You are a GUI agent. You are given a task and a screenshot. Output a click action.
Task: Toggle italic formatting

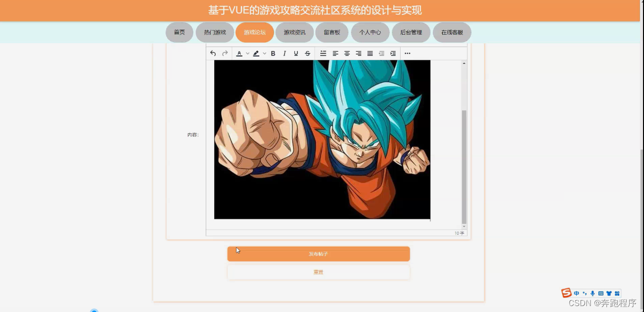click(x=285, y=53)
